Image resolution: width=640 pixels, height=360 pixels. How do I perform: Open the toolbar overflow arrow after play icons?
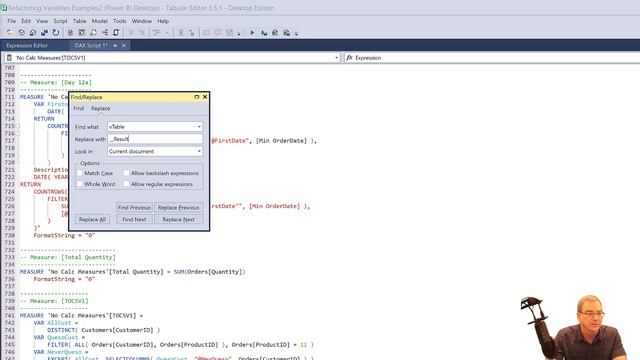tap(296, 33)
